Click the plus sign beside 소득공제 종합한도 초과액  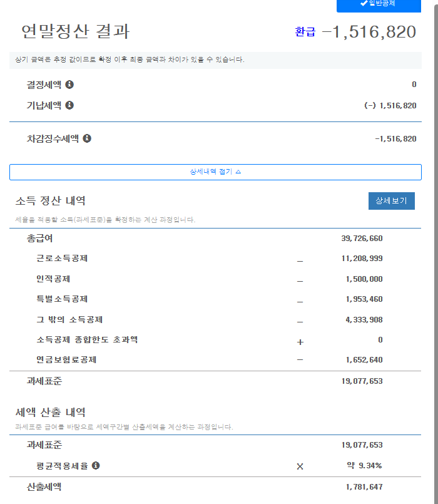coord(300,342)
